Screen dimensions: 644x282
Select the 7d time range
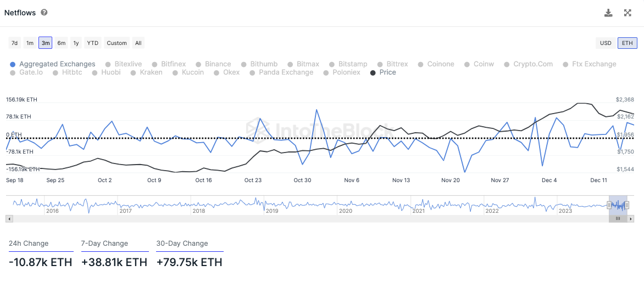15,43
